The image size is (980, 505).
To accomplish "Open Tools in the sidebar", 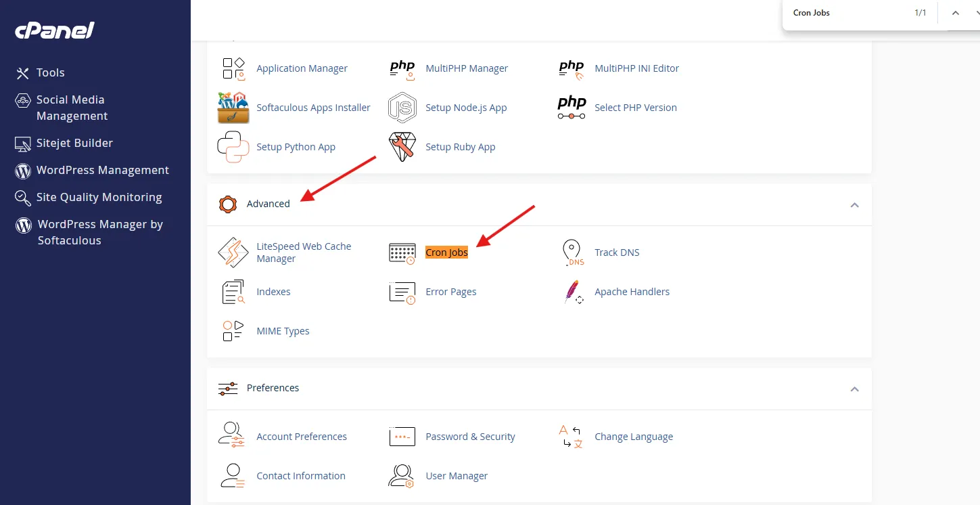I will (x=51, y=72).
